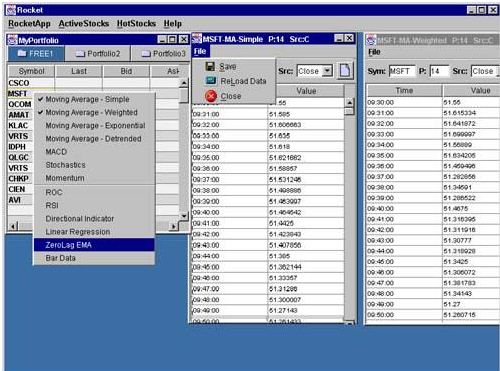Select highlighted ZeroLag EMA menu entry
The width and height of the screenshot is (500, 371).
click(94, 245)
